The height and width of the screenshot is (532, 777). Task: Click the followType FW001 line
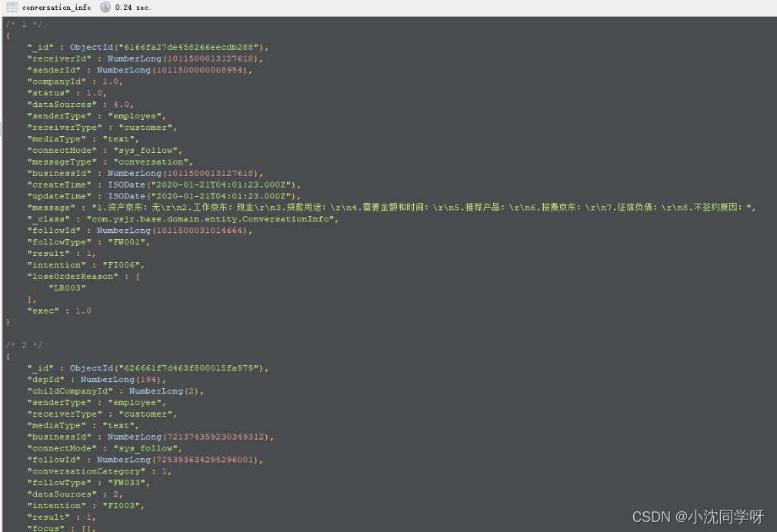point(88,241)
